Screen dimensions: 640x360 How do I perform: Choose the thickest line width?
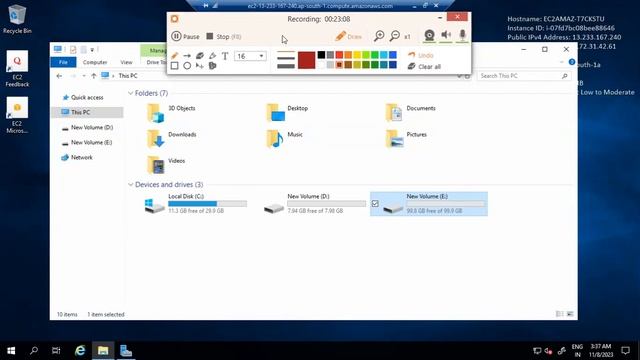(x=286, y=66)
